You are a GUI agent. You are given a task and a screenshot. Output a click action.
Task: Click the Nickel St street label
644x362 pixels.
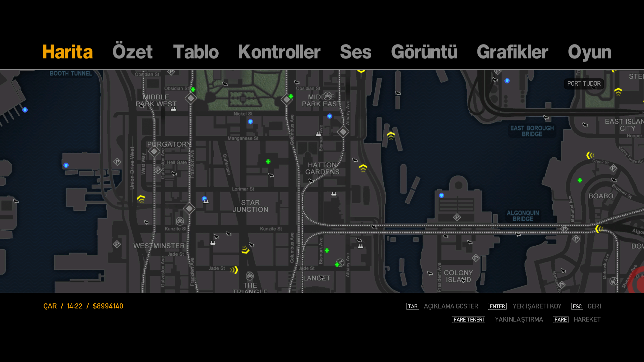coord(243,114)
